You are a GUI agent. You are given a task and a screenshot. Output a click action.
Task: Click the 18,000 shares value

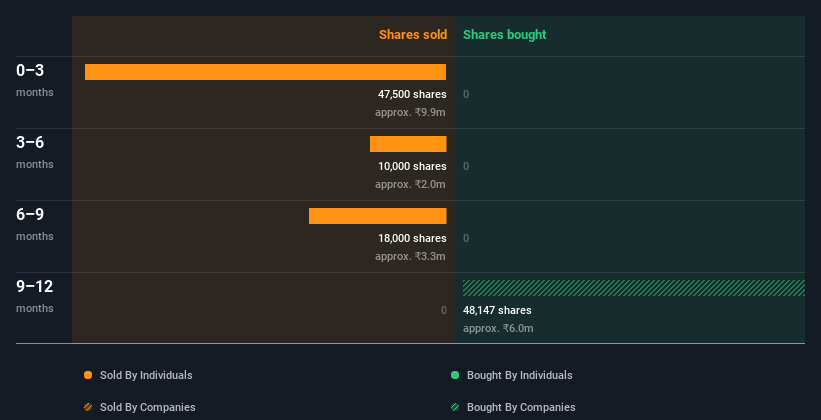(412, 238)
